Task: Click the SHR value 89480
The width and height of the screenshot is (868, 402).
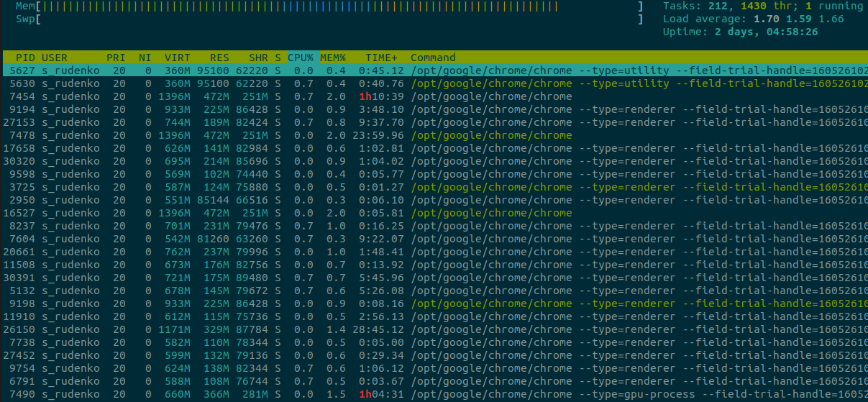Action: pos(252,278)
